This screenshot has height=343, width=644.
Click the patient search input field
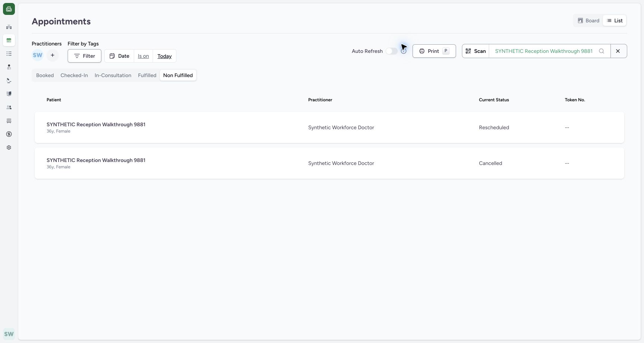pyautogui.click(x=550, y=51)
